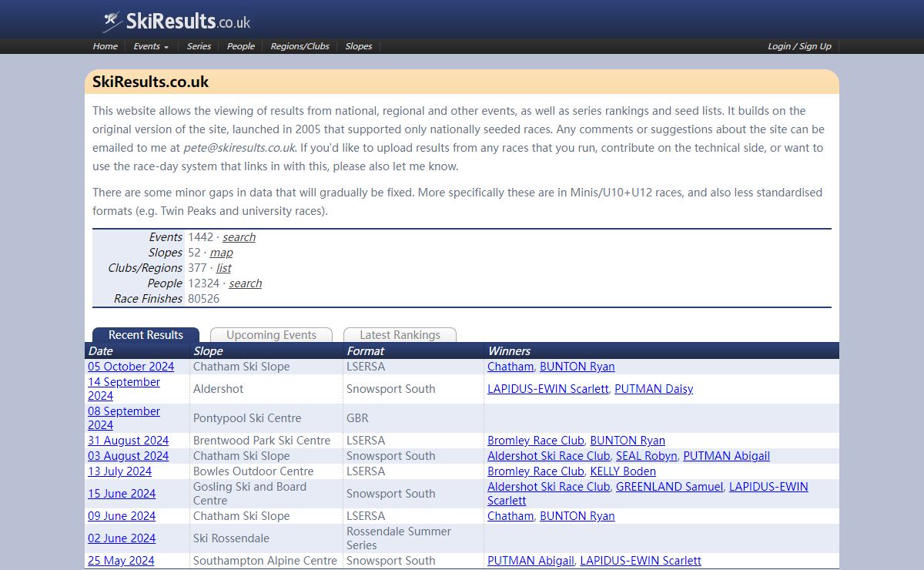Click Aldershot Ski Race Club in 15 June row
924x570 pixels.
[548, 487]
